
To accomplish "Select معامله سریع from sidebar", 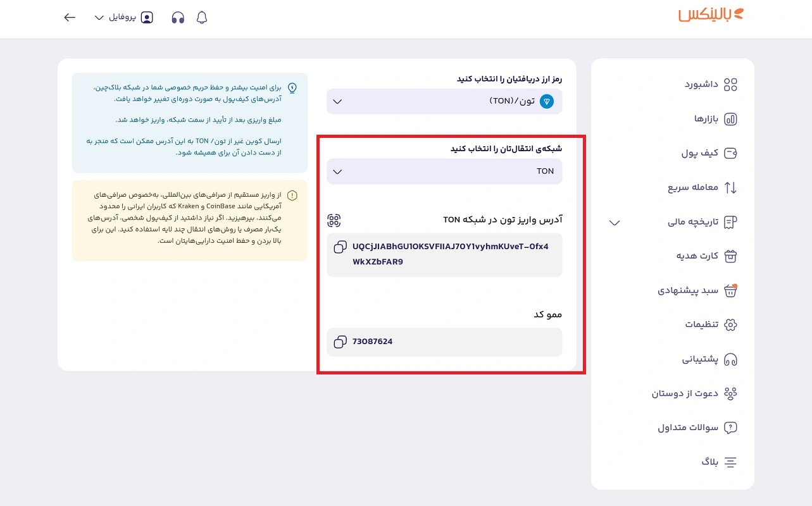I will pos(703,188).
